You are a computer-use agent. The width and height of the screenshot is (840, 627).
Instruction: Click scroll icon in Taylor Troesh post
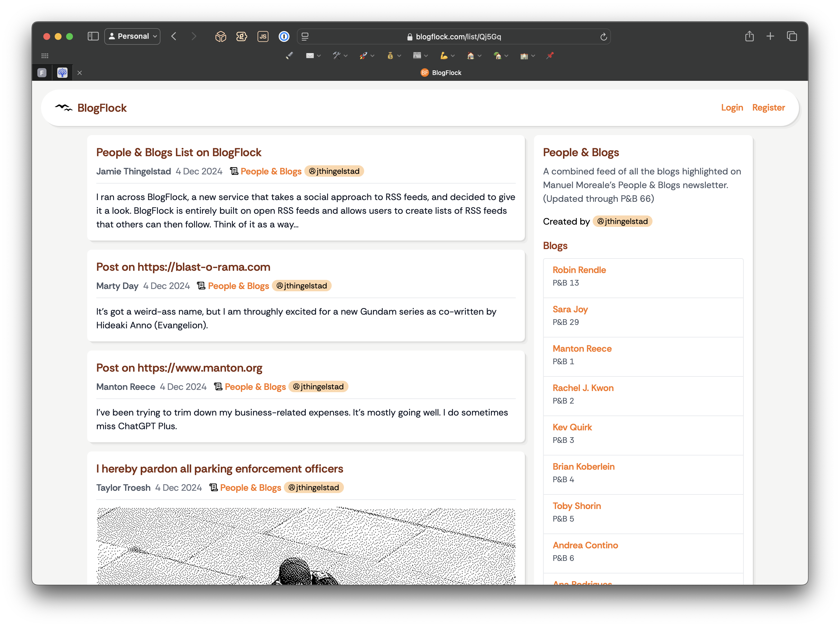pos(214,488)
